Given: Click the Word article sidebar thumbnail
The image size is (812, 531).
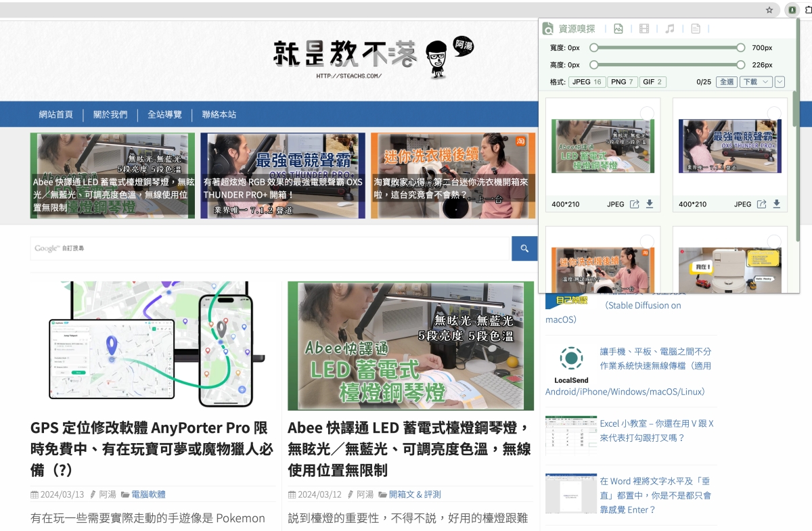Looking at the screenshot, I should click(571, 493).
